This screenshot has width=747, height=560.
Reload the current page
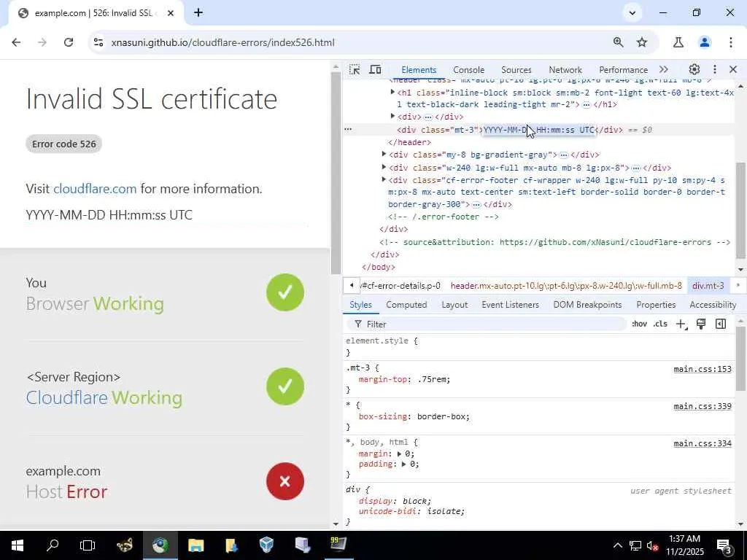pos(69,42)
